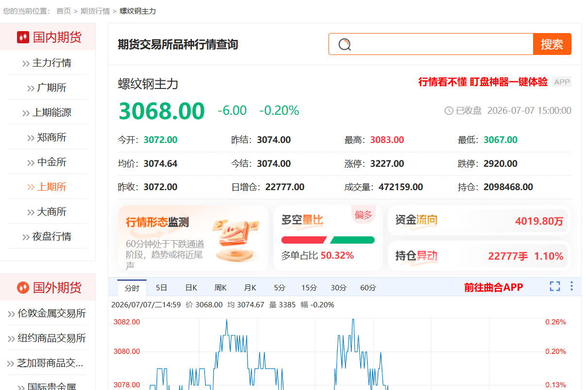Click the -0.20% change percentage
This screenshot has height=390, width=588.
(279, 110)
